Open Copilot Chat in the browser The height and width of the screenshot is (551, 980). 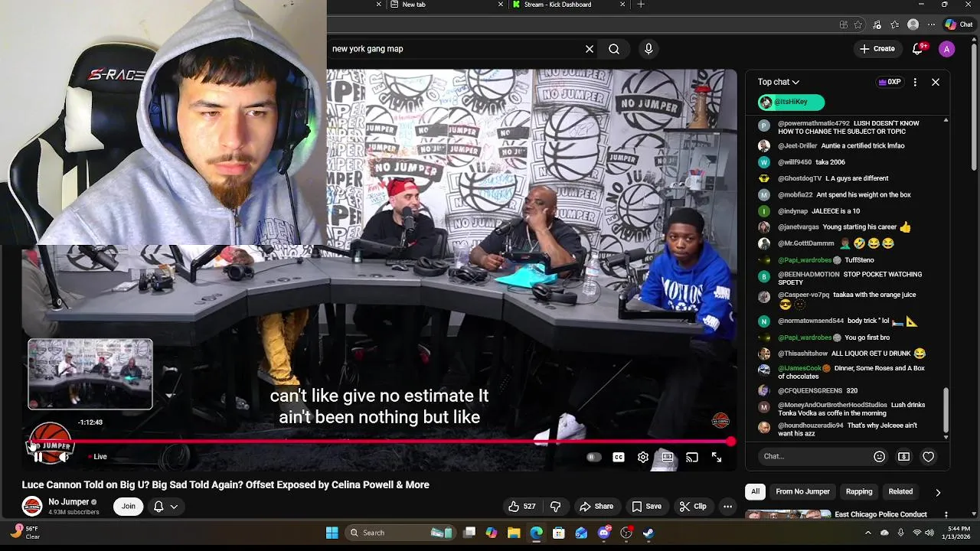click(x=959, y=24)
